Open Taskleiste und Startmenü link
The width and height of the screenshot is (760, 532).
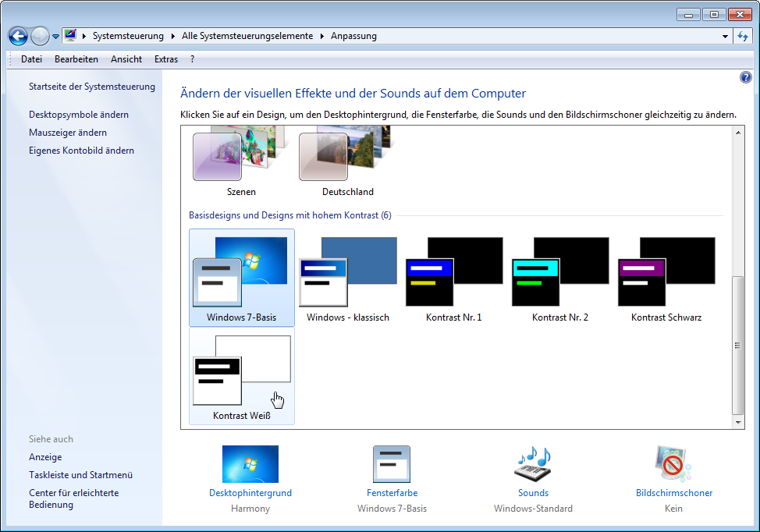(x=80, y=475)
